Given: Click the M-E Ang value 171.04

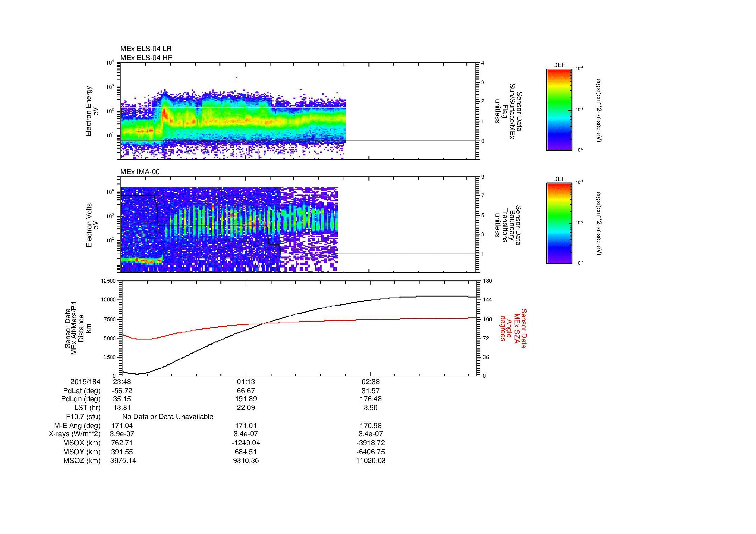Looking at the screenshot, I should point(122,425).
